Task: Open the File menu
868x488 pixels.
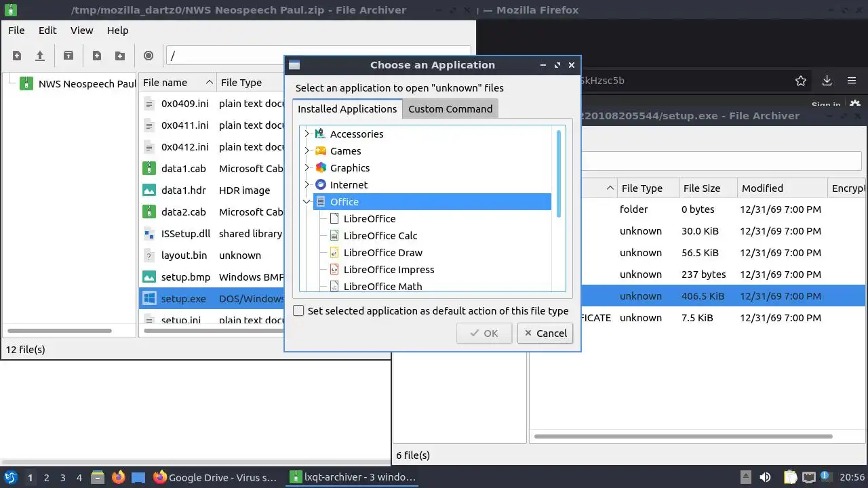Action: (x=16, y=30)
